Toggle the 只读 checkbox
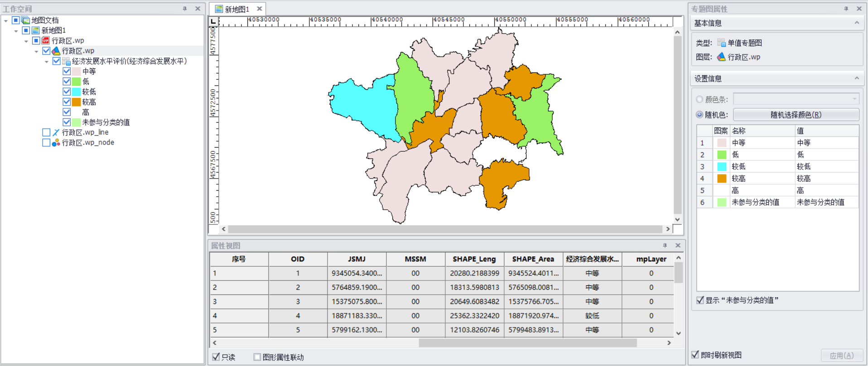This screenshot has width=868, height=366. point(216,357)
